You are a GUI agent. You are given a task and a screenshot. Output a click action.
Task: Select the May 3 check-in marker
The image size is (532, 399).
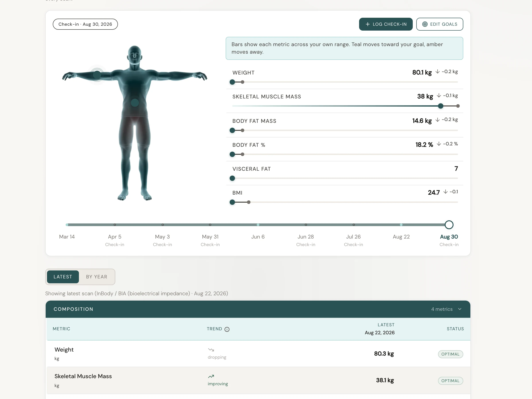(162, 225)
